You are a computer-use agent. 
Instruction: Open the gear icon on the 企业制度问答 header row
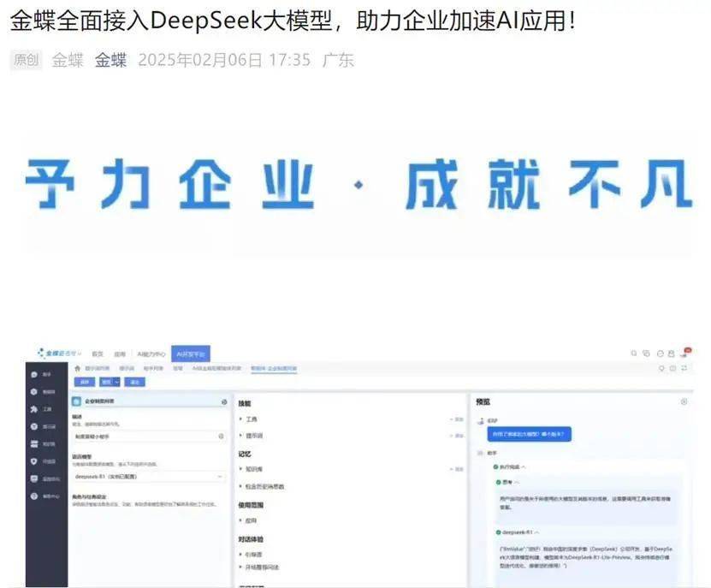tap(224, 402)
